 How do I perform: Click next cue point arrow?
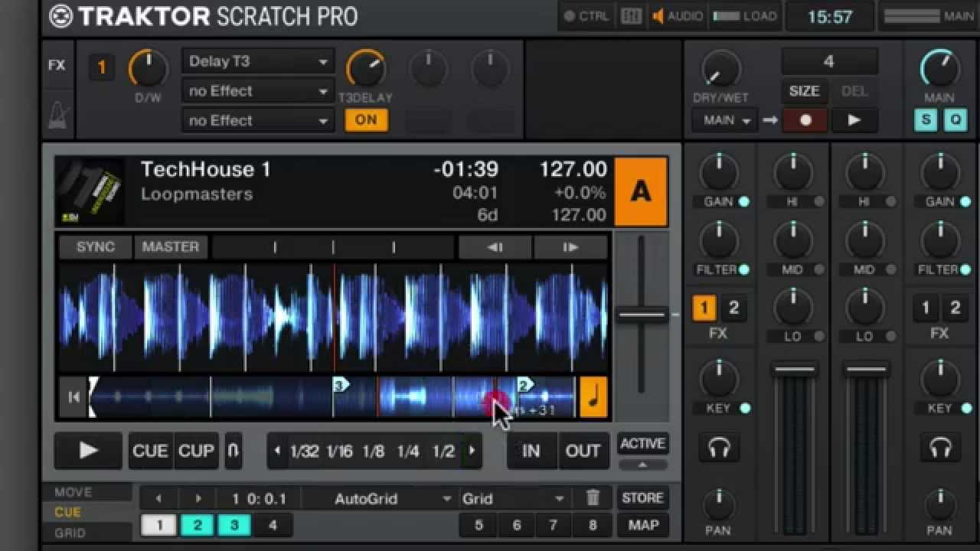click(x=198, y=499)
